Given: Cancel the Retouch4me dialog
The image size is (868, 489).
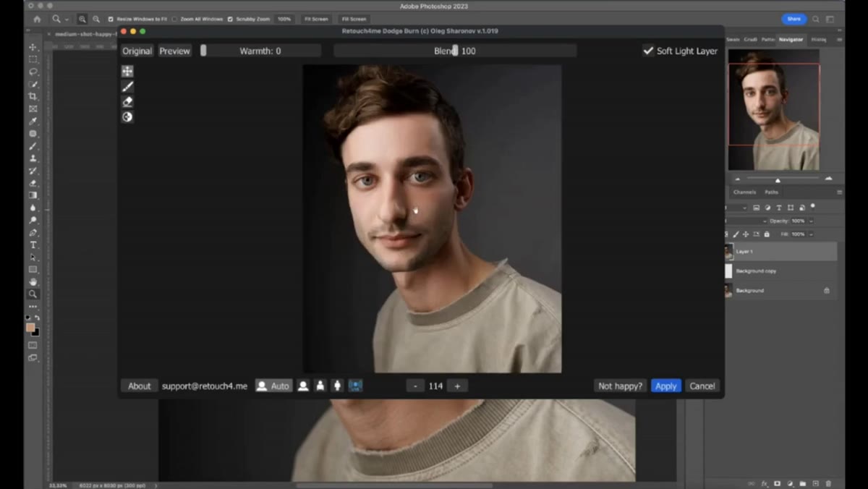Looking at the screenshot, I should [x=702, y=386].
